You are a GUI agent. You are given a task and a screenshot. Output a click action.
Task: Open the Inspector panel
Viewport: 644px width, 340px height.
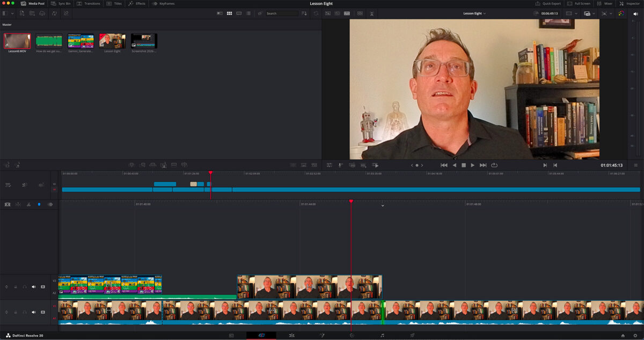coord(629,4)
